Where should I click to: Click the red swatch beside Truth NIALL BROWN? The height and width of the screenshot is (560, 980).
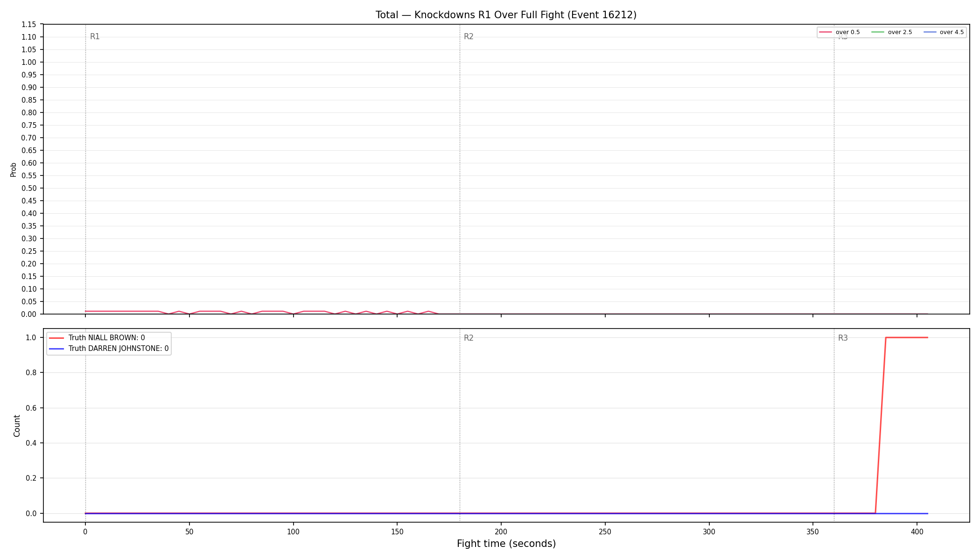pyautogui.click(x=56, y=338)
